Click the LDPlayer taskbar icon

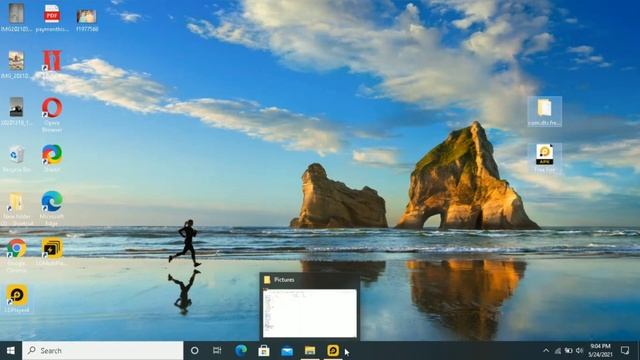pos(333,351)
